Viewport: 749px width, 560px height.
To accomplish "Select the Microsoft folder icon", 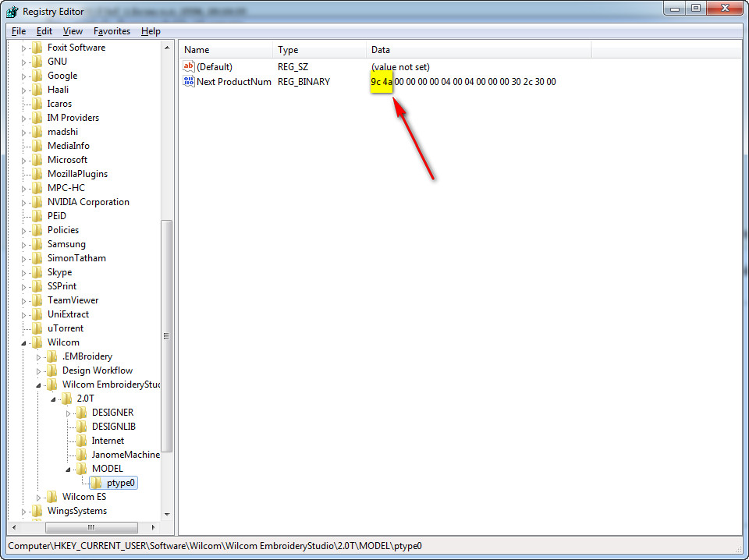I will click(37, 160).
